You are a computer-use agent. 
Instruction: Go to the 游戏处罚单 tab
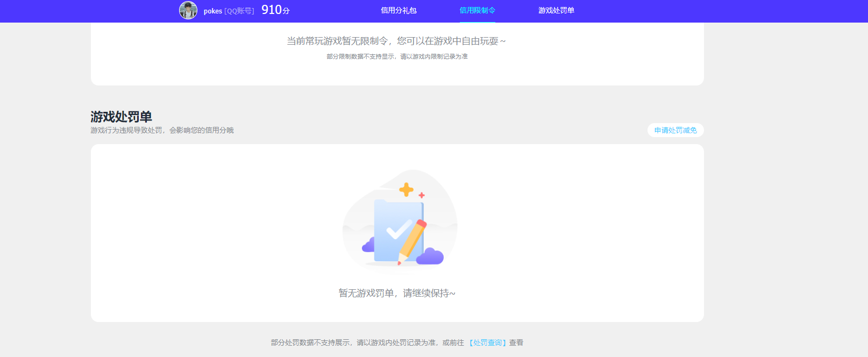click(556, 10)
